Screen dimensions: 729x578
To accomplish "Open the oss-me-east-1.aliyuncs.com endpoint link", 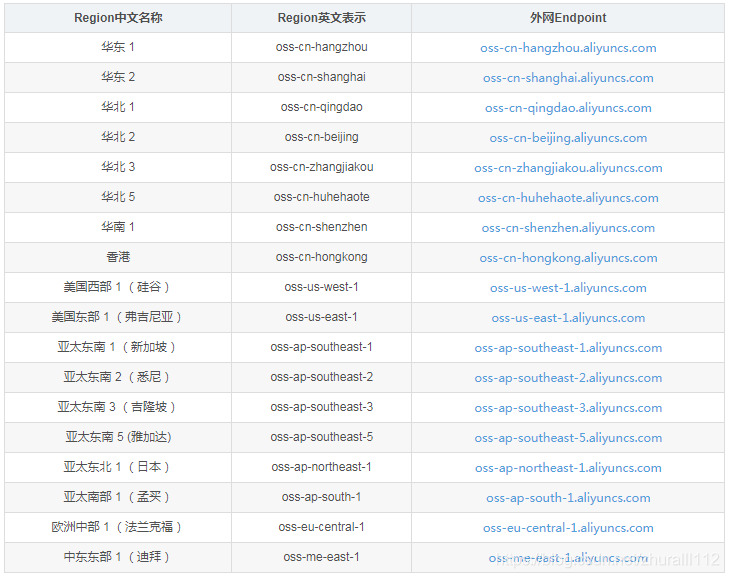I will click(x=568, y=558).
